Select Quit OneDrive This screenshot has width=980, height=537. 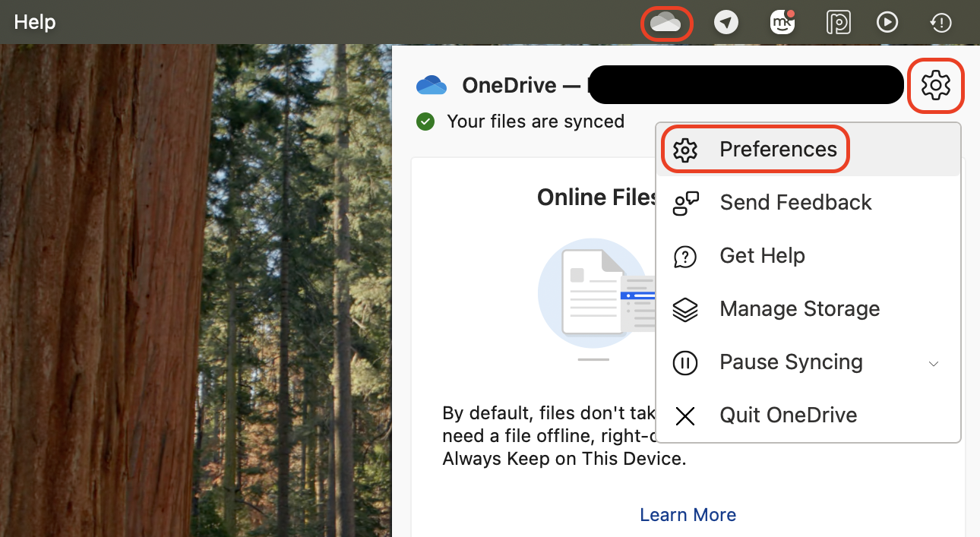[788, 415]
